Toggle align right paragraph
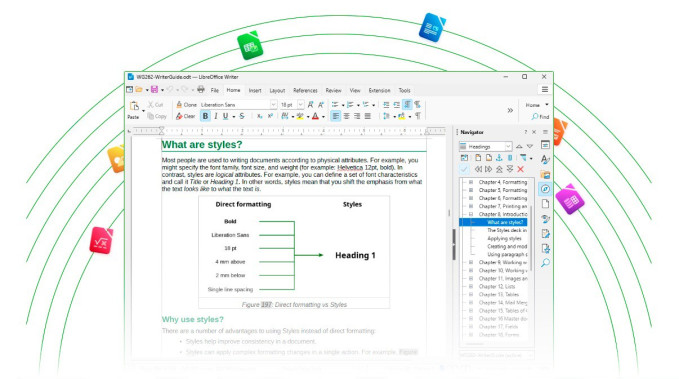The image size is (679, 379). 357,116
